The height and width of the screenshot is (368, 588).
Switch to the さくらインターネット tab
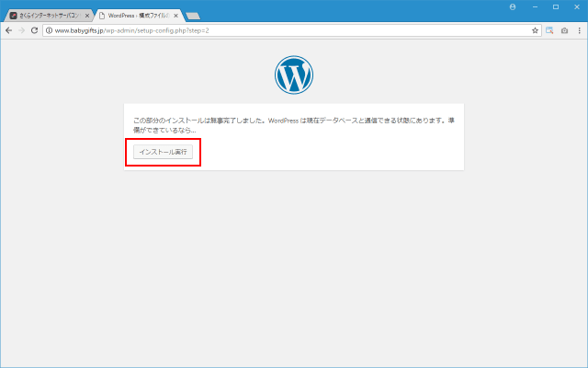tap(49, 16)
